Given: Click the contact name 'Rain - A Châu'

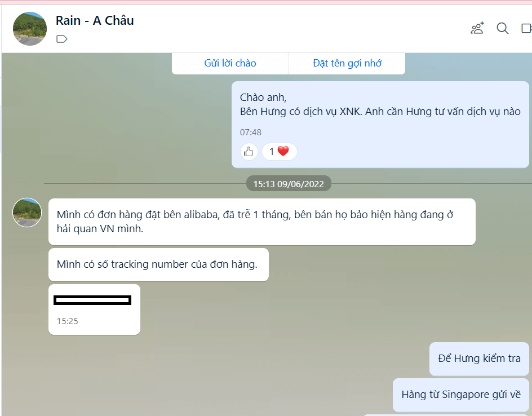Looking at the screenshot, I should 95,20.
